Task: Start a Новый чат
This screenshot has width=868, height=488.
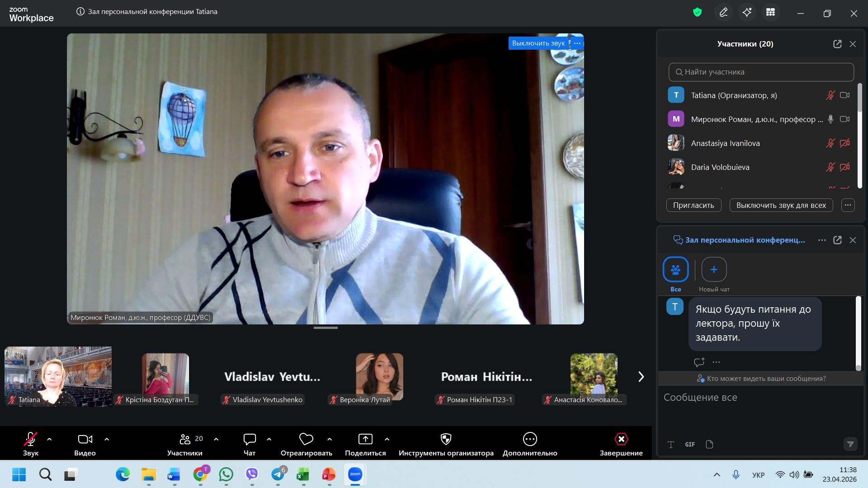Action: (714, 270)
